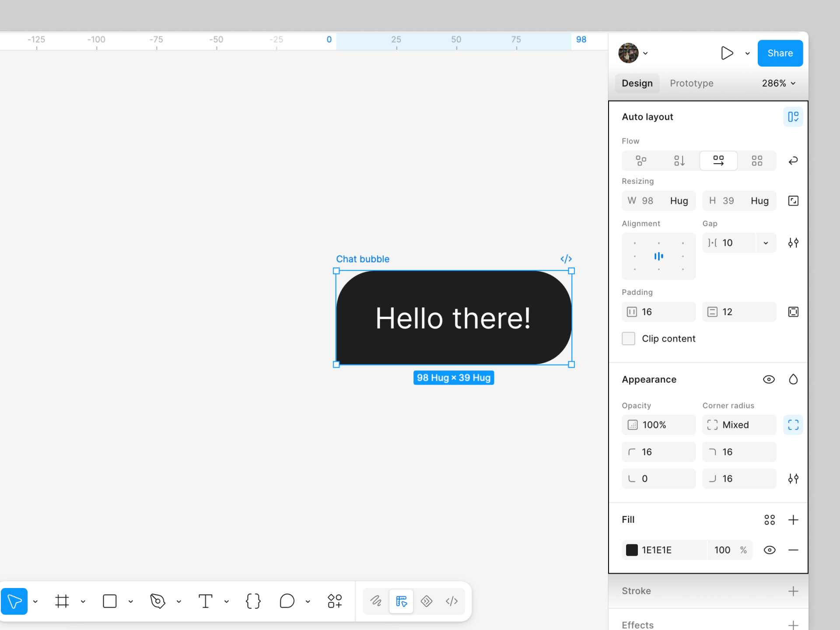
Task: Edit the layer opacity 100% field
Action: pos(658,425)
